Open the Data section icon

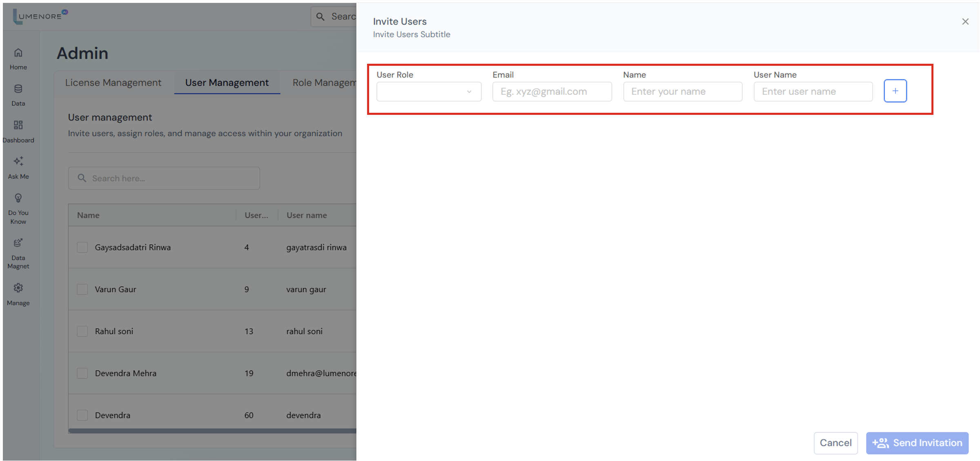pyautogui.click(x=18, y=89)
